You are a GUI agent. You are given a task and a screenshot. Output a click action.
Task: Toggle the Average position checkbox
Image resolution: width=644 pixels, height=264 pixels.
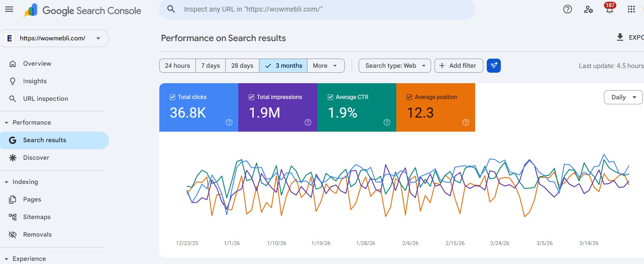pos(409,97)
